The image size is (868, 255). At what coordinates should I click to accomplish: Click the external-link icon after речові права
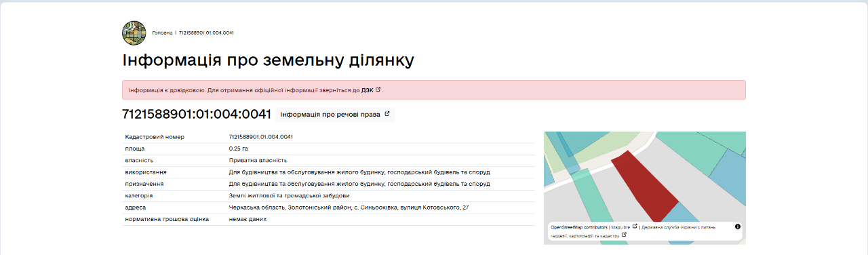387,114
